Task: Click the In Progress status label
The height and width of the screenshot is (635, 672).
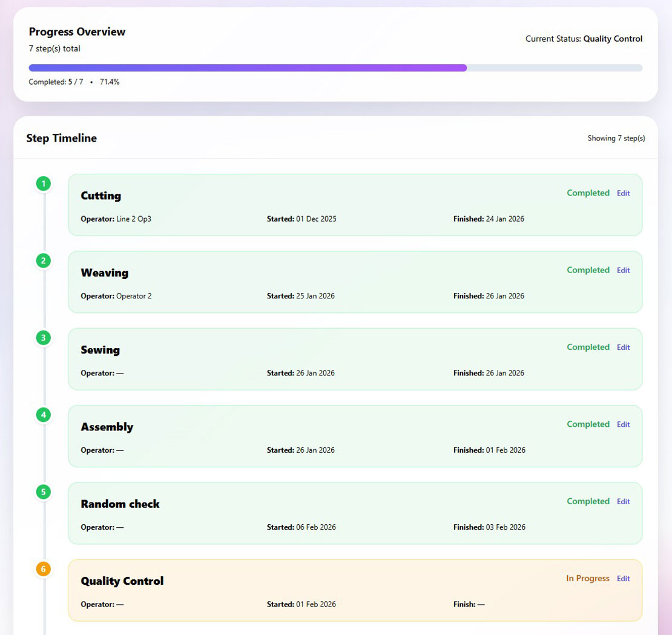Action: coord(587,579)
